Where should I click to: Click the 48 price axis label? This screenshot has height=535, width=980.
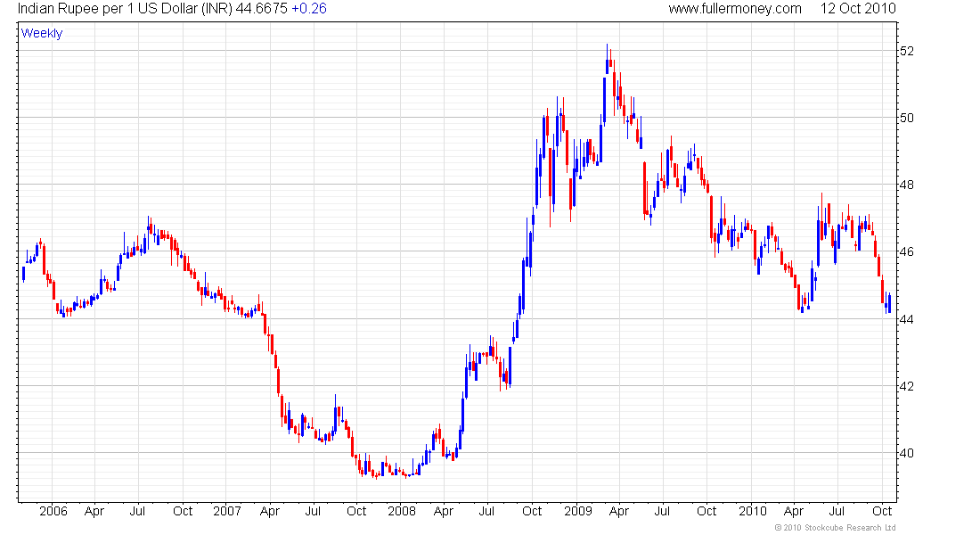(907, 185)
